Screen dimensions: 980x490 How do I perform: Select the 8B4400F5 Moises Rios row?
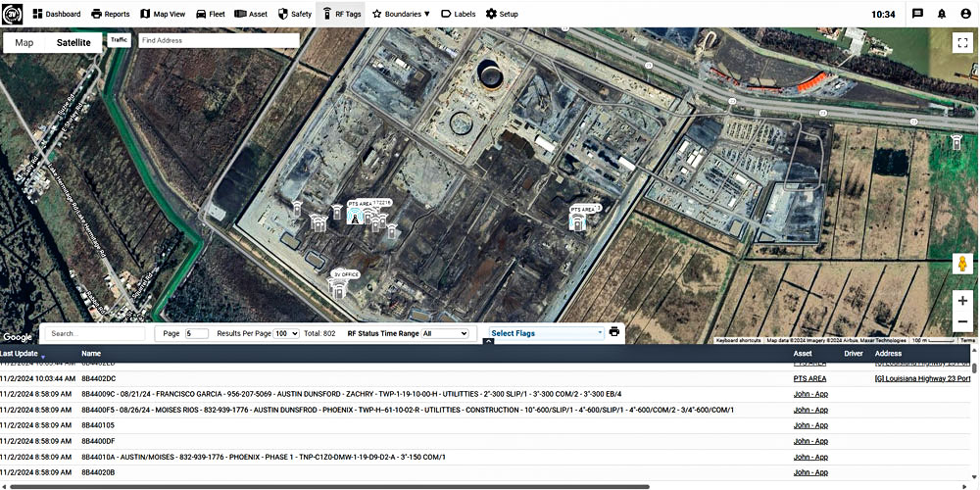485,410
